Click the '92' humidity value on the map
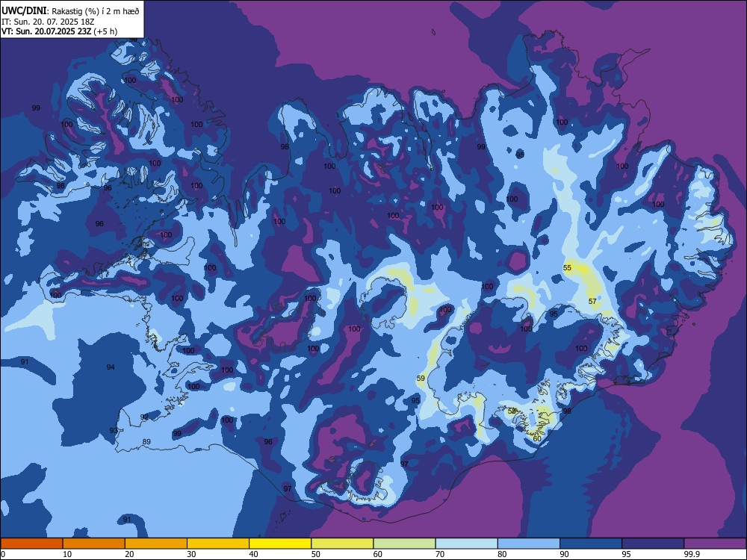Screen dimensions: 747x560 point(144,417)
